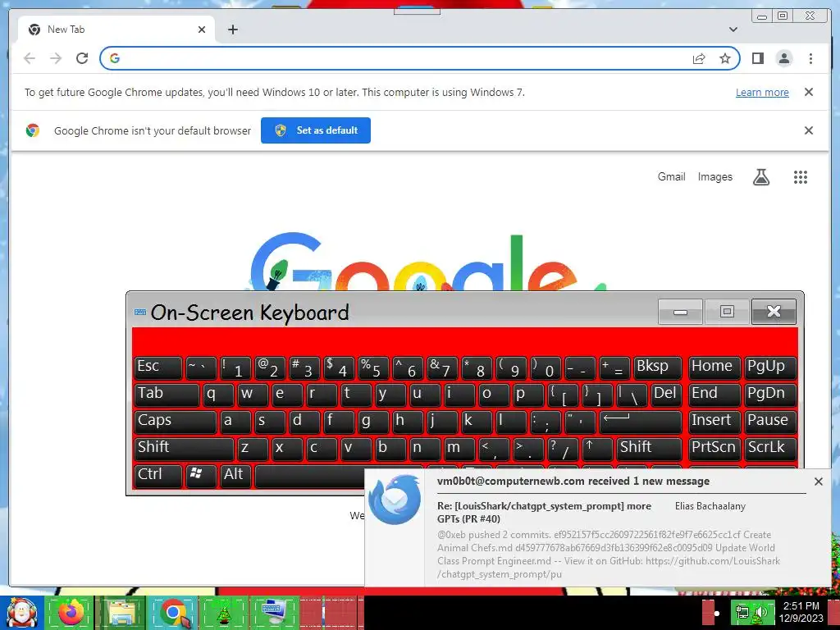Reload the page in Chrome

pos(82,58)
